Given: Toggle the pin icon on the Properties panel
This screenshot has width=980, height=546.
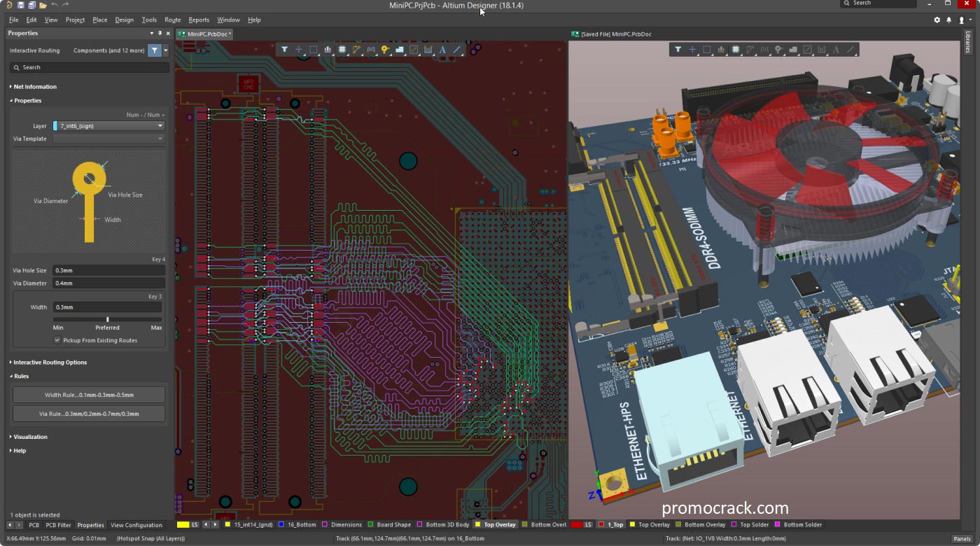Looking at the screenshot, I should click(160, 33).
